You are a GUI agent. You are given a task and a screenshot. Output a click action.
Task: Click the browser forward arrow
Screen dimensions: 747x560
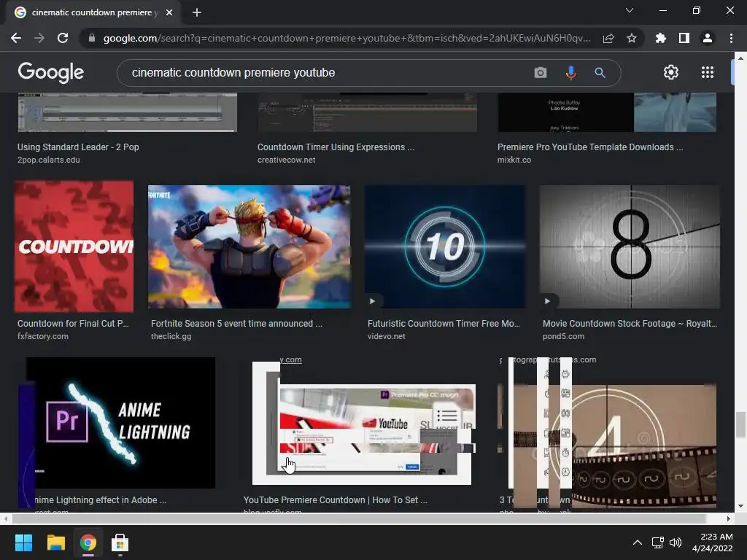coord(39,38)
